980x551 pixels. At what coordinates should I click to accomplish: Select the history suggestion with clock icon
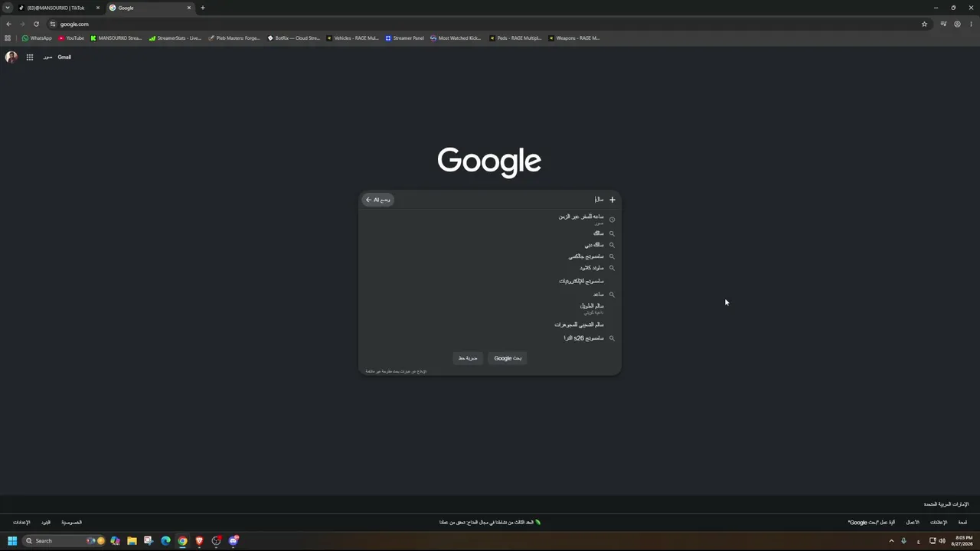[x=490, y=219]
